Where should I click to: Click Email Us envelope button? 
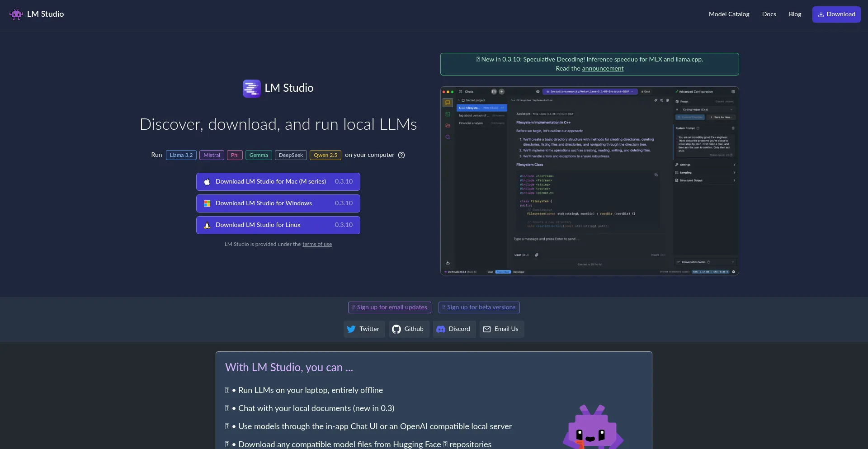click(501, 329)
